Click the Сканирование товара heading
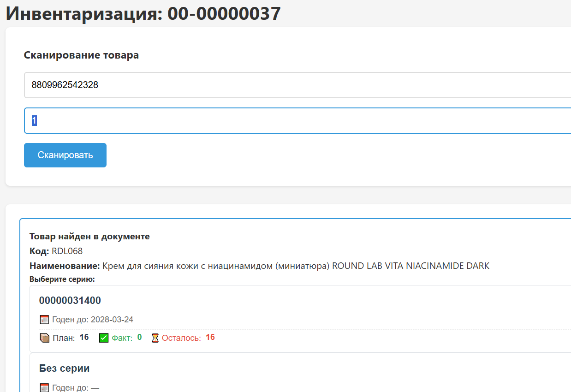571x392 pixels. click(81, 55)
